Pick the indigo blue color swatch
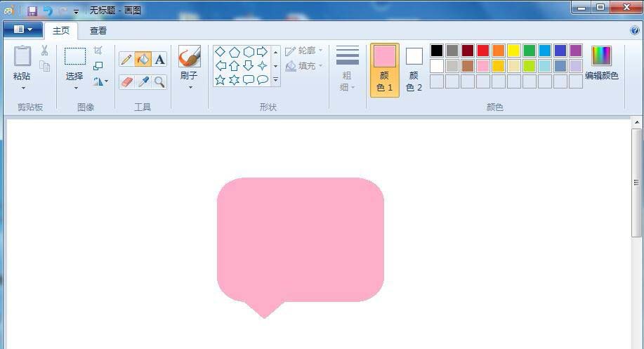This screenshot has width=644, height=349. pyautogui.click(x=560, y=51)
